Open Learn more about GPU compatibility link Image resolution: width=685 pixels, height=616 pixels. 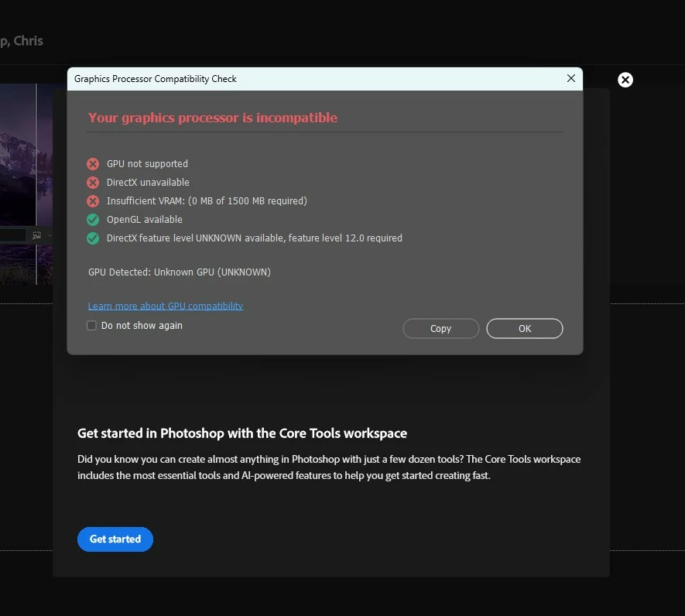pyautogui.click(x=166, y=306)
